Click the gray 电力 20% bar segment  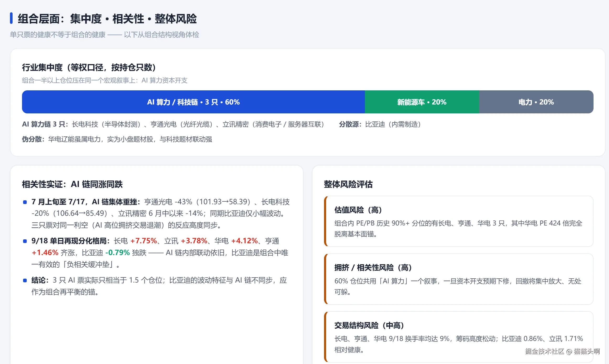tap(536, 102)
